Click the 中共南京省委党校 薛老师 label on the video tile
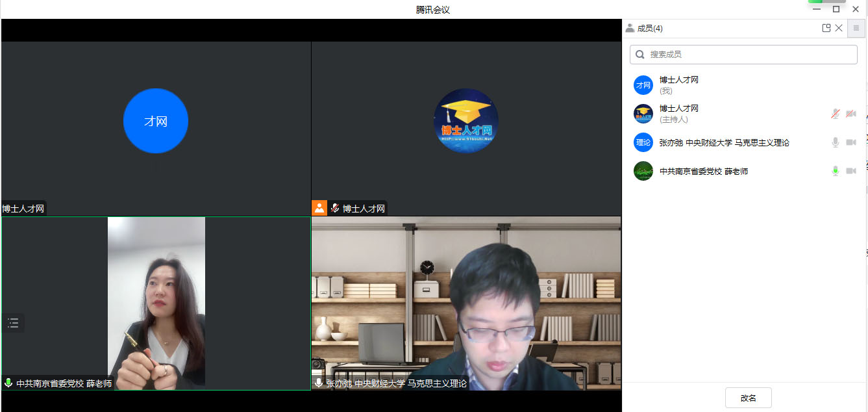 point(64,383)
